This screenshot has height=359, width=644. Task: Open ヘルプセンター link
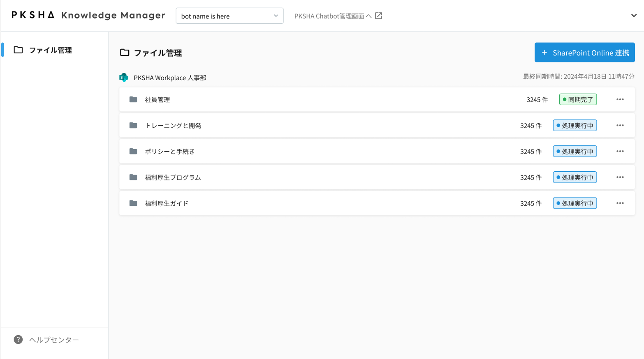[54, 340]
